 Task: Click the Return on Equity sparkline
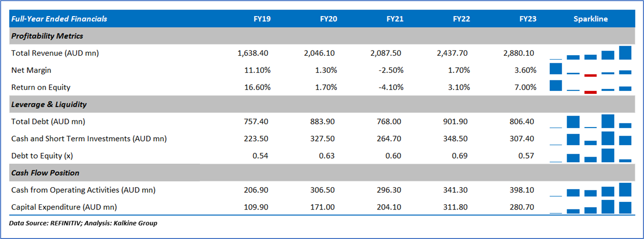[590, 87]
